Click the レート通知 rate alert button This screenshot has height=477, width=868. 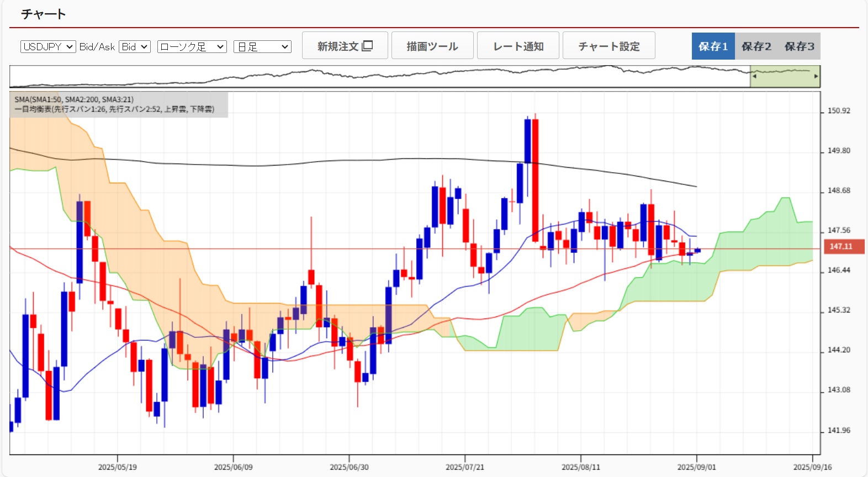[x=518, y=45]
